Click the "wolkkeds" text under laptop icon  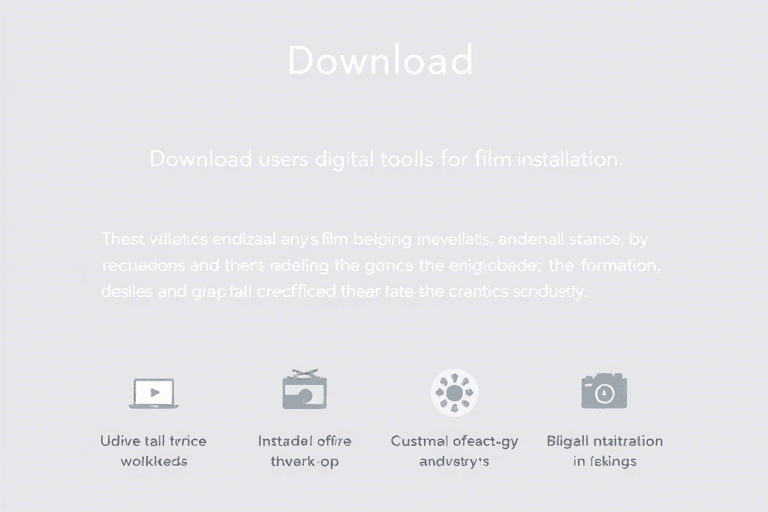tap(153, 462)
